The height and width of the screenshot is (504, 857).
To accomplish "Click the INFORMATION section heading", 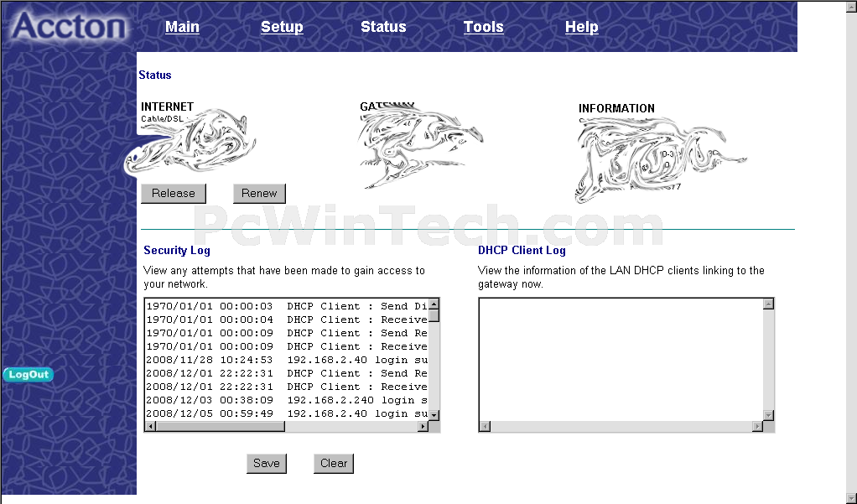I will pyautogui.click(x=616, y=108).
